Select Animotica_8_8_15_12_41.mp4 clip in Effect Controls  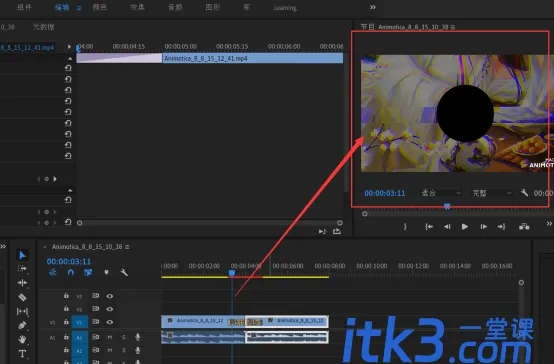pos(253,58)
